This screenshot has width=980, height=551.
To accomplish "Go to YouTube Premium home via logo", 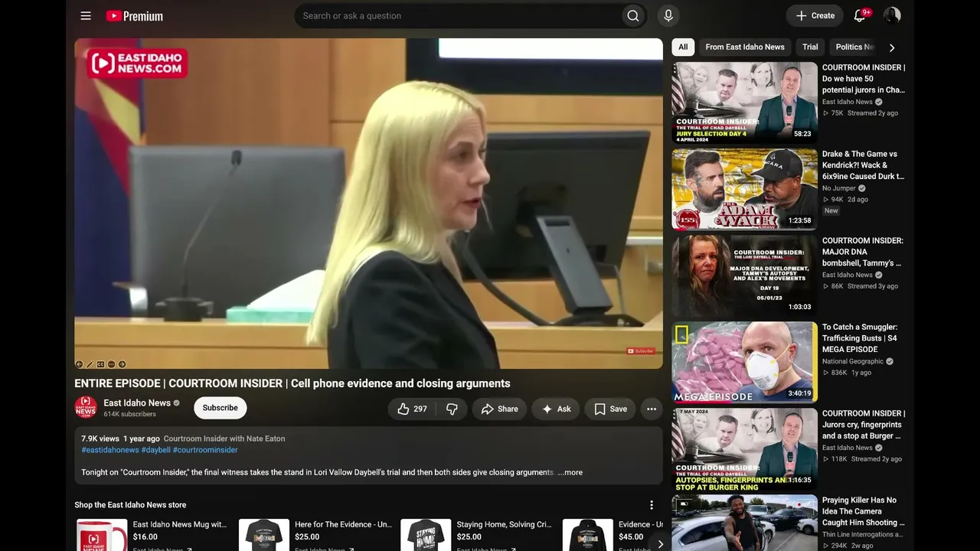I will point(135,15).
